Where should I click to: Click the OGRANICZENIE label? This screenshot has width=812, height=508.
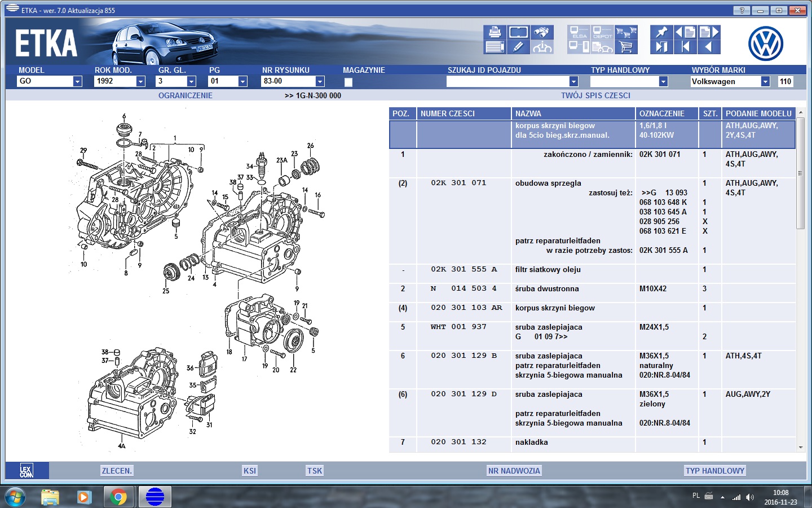(x=186, y=95)
